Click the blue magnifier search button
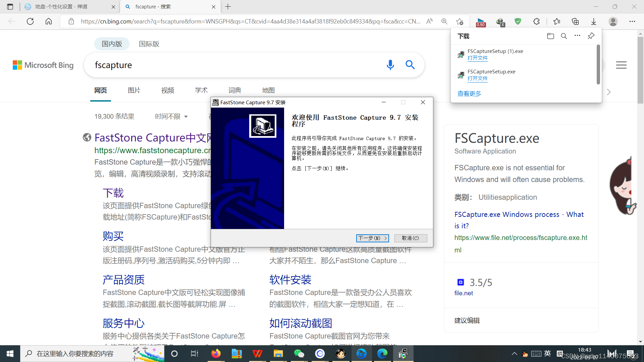Image resolution: width=644 pixels, height=362 pixels. click(x=410, y=65)
